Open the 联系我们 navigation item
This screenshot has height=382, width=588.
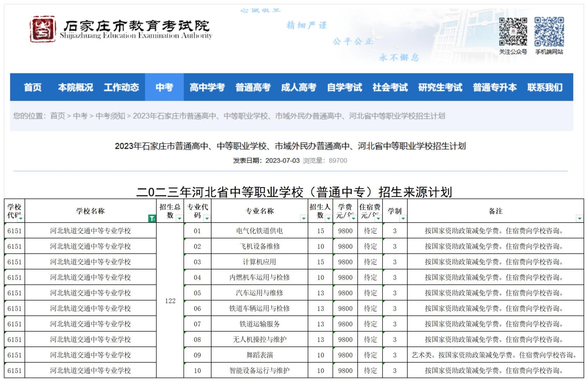pyautogui.click(x=544, y=87)
